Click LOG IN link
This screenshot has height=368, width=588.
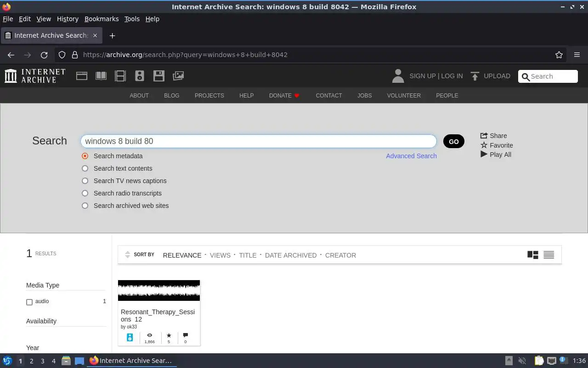(452, 76)
